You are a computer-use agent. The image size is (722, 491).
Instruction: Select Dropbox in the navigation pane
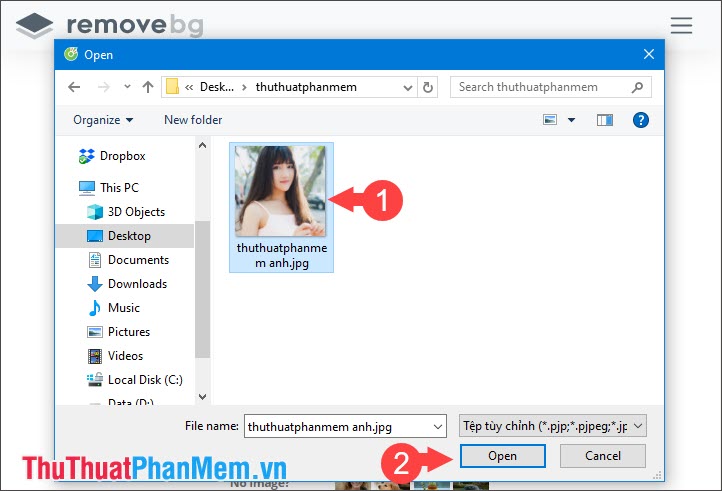point(122,156)
